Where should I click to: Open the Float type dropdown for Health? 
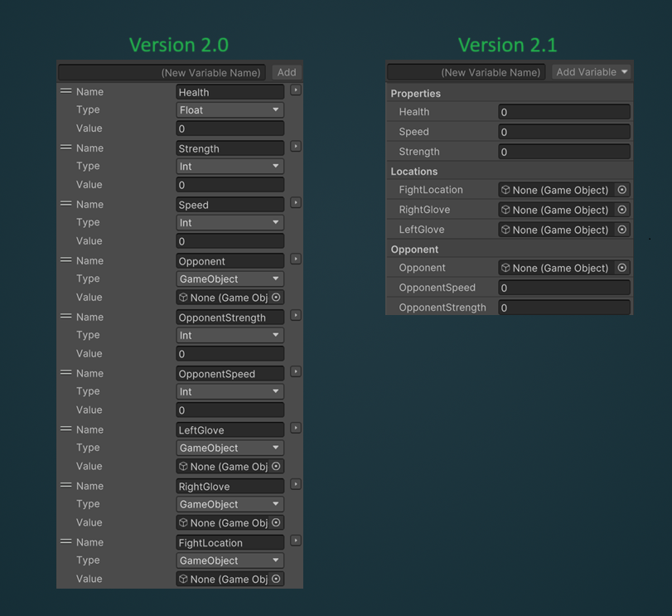(x=230, y=110)
